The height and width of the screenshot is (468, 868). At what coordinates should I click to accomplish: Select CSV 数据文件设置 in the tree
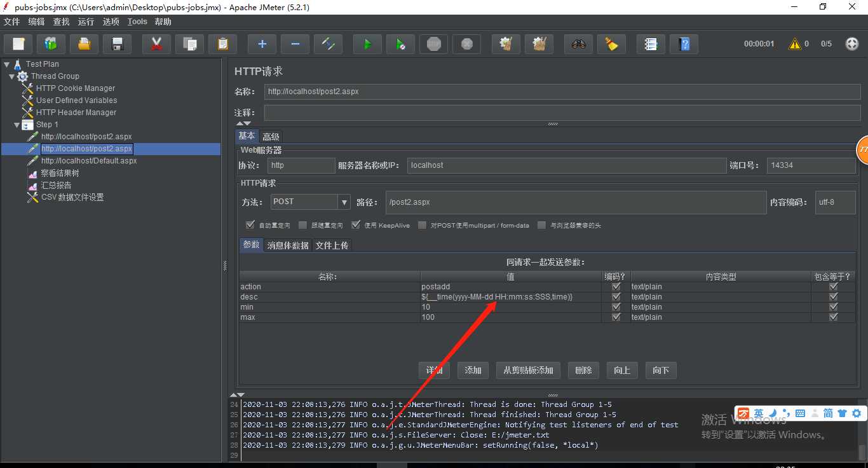tap(72, 197)
